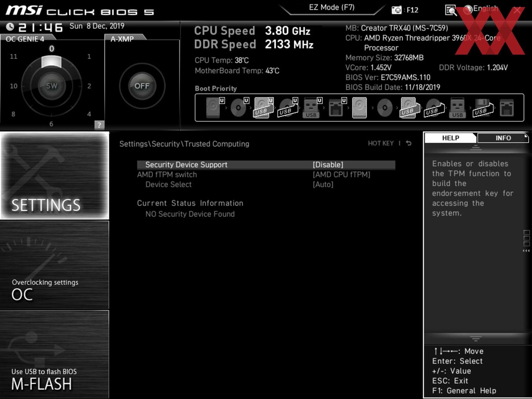
Task: Switch to EZ Mode (F7)
Action: [332, 7]
